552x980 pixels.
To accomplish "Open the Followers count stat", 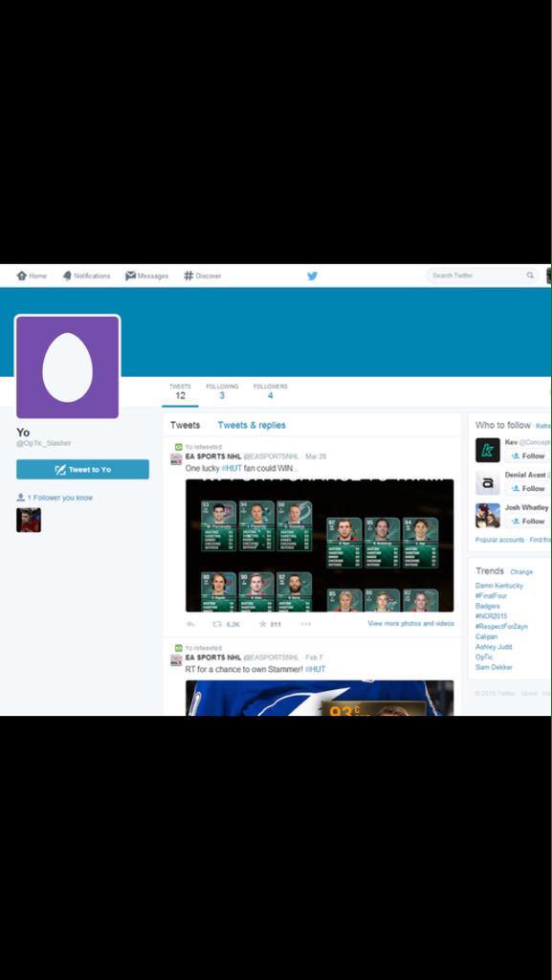I will (x=271, y=391).
